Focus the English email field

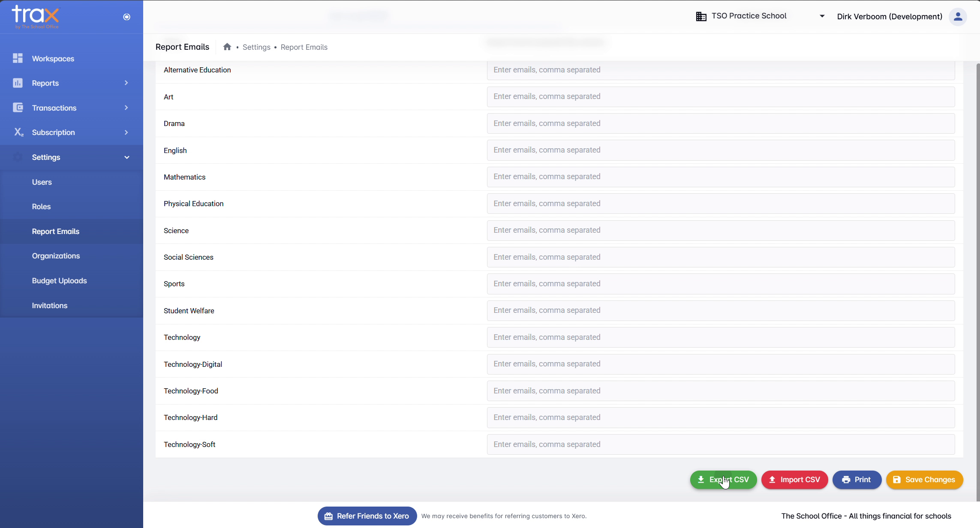(x=721, y=150)
